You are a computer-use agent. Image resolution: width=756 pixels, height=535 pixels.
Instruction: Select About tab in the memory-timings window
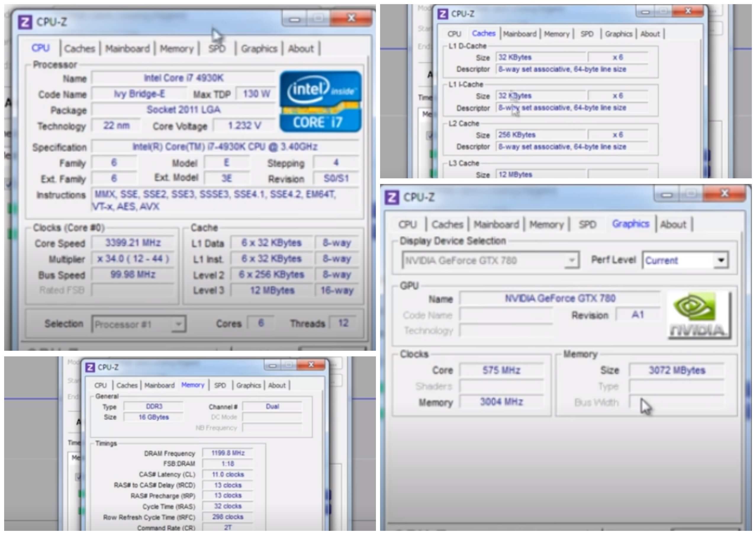coord(277,385)
